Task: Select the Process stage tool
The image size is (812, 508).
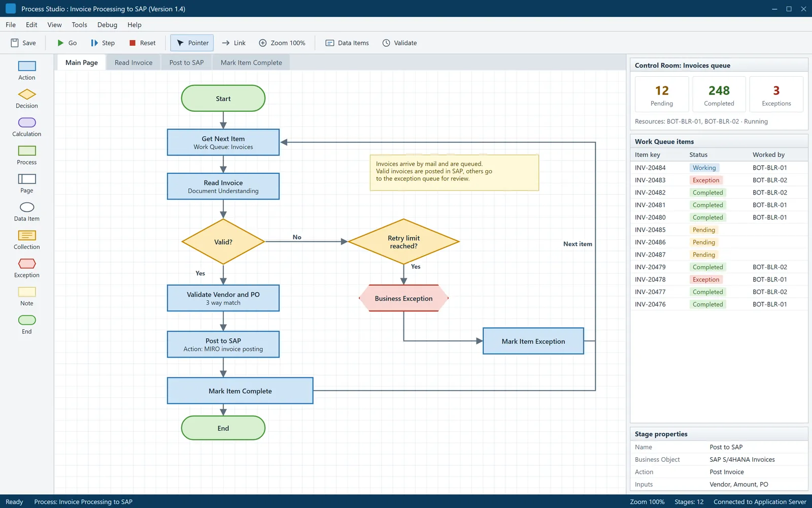Action: pos(27,155)
